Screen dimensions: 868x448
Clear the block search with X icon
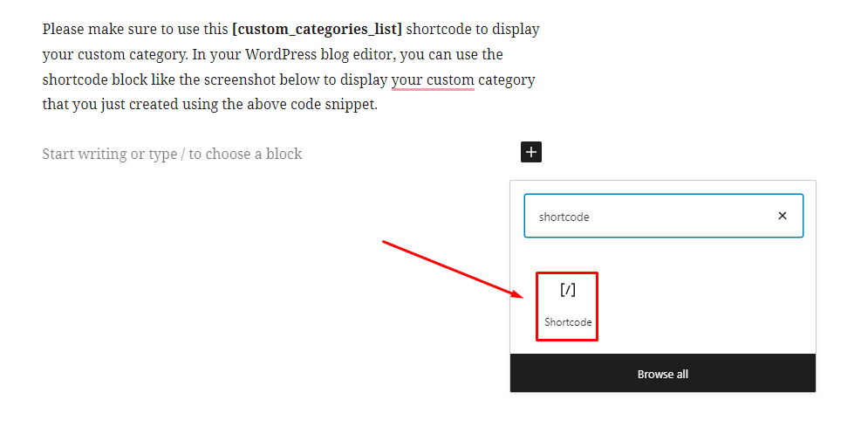(783, 216)
